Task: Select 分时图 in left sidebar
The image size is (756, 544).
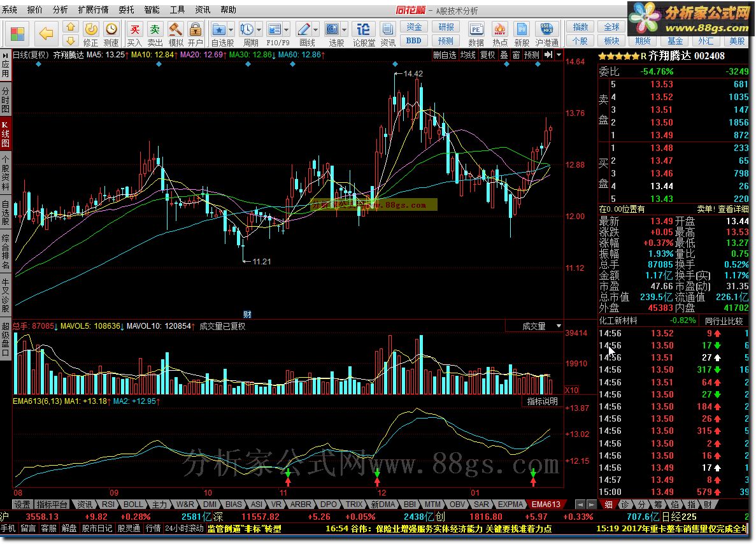Action: (5, 99)
